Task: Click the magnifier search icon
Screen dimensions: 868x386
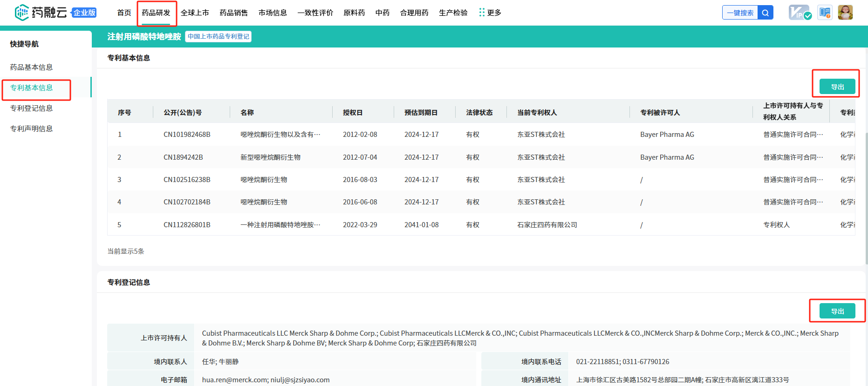Action: coord(765,13)
